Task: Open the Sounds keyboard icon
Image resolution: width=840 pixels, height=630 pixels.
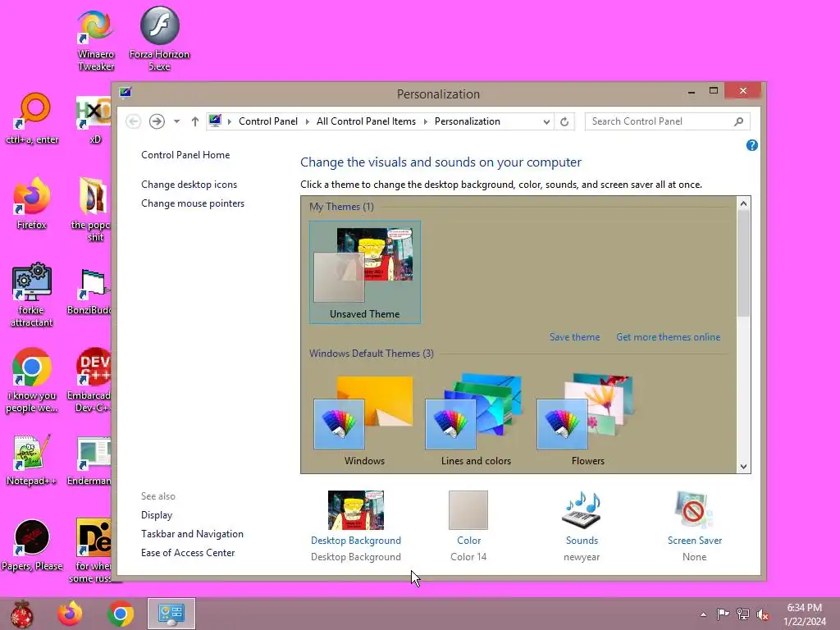Action: pyautogui.click(x=582, y=509)
